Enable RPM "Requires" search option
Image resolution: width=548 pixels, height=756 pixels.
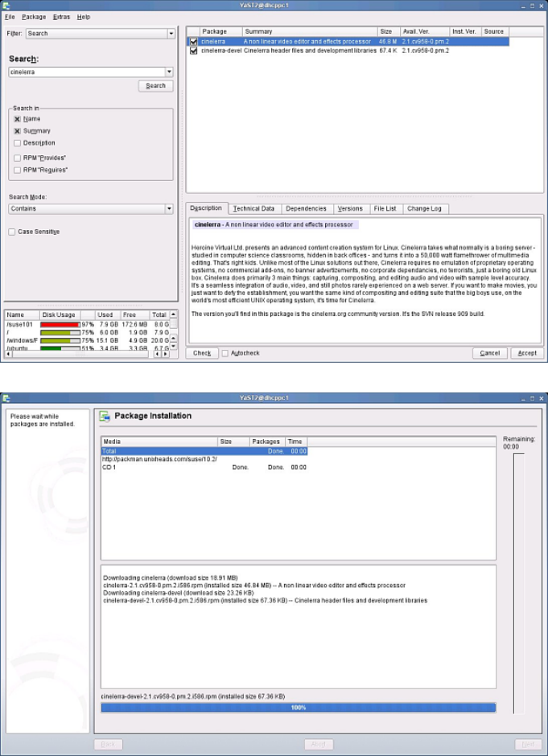pos(18,171)
